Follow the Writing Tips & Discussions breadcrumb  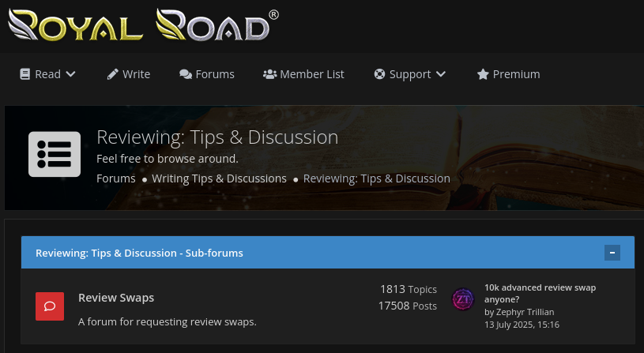pos(220,178)
